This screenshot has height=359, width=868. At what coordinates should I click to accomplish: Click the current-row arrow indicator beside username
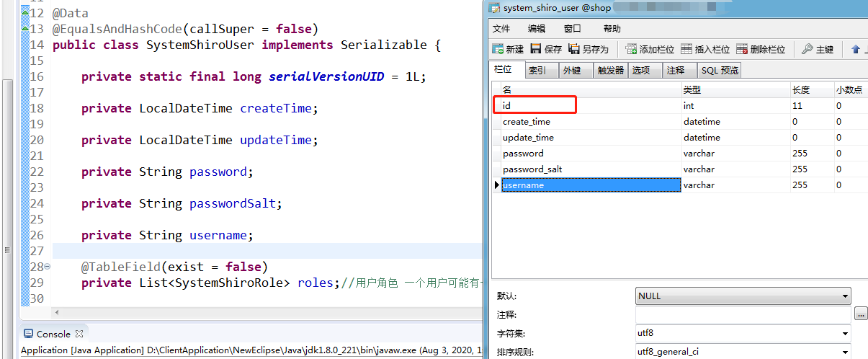(496, 185)
